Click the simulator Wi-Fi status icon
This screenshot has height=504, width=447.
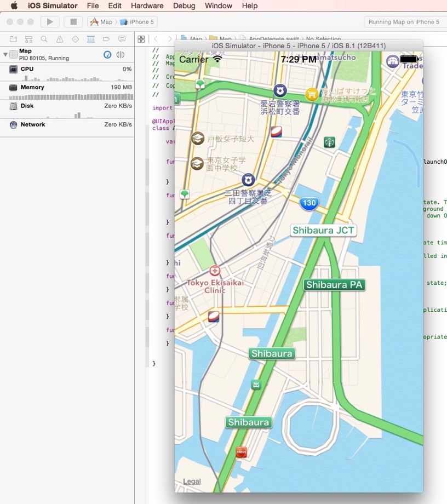pyautogui.click(x=217, y=59)
